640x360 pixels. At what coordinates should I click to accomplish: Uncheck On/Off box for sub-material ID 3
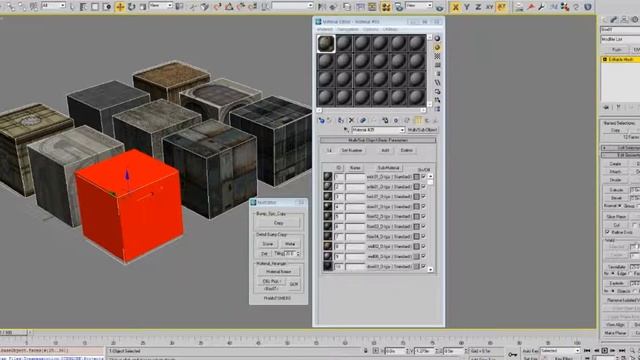click(x=423, y=197)
